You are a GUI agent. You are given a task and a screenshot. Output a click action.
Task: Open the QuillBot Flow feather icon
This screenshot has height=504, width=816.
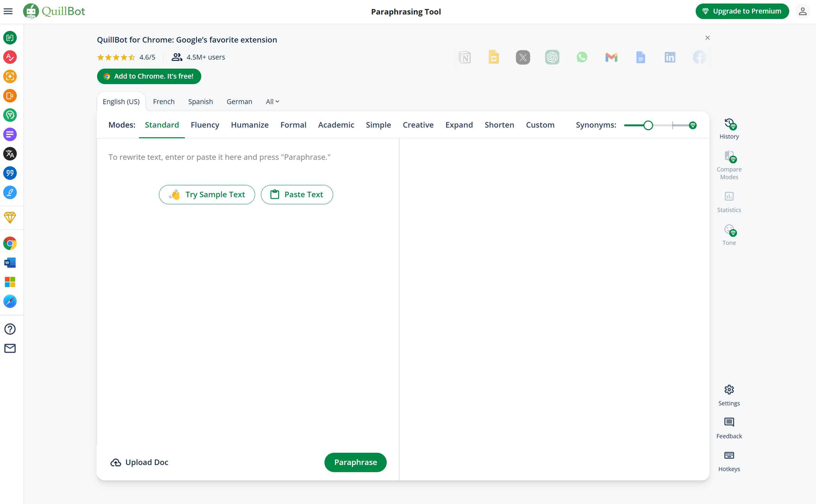coord(10,192)
